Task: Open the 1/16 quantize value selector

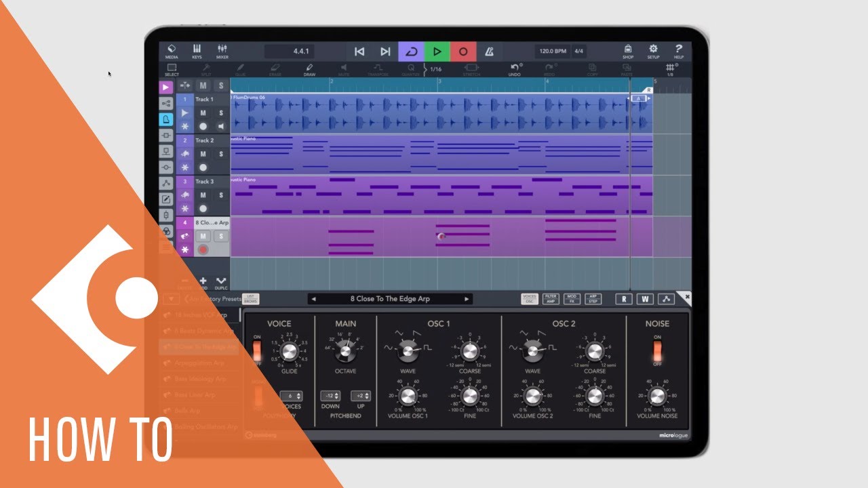Action: (x=434, y=69)
